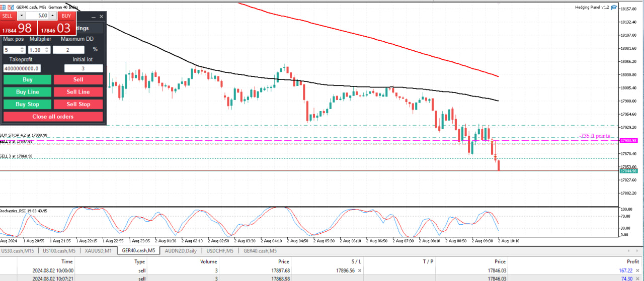Adjust the Max pos spinner
The width and height of the screenshot is (644, 281).
coord(22,50)
